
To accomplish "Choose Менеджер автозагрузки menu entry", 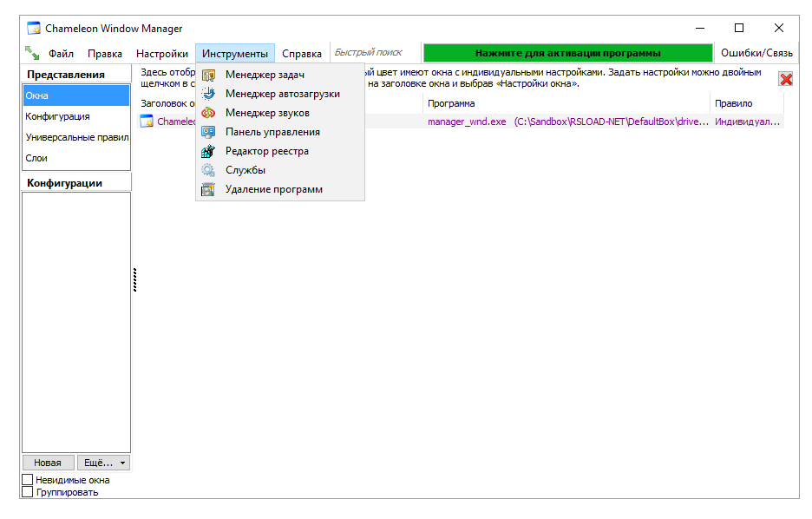I will pyautogui.click(x=280, y=94).
